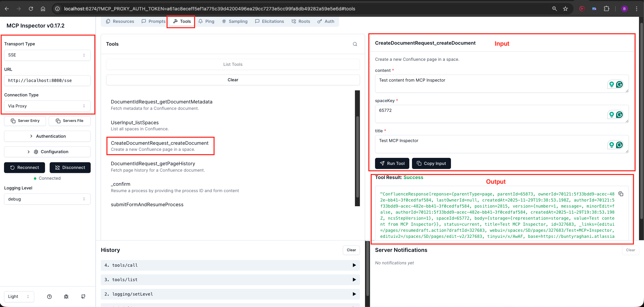Report a bug using the bug icon
The height and width of the screenshot is (307, 644).
coord(66,297)
